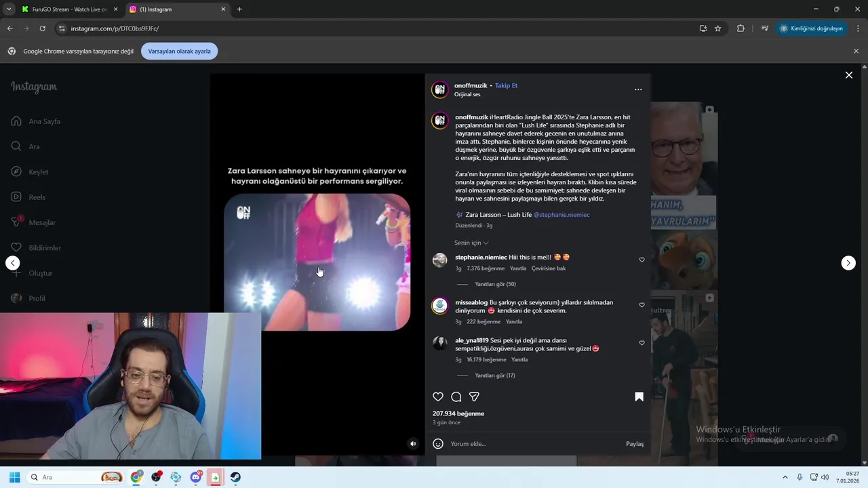Open Mesajlar in Instagram sidebar

click(33, 222)
